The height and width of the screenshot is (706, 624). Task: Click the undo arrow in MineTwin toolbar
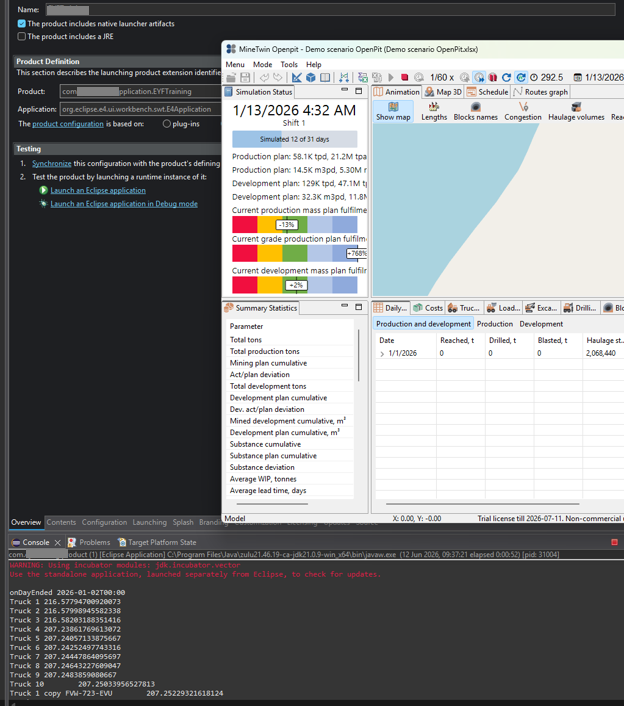tap(264, 77)
